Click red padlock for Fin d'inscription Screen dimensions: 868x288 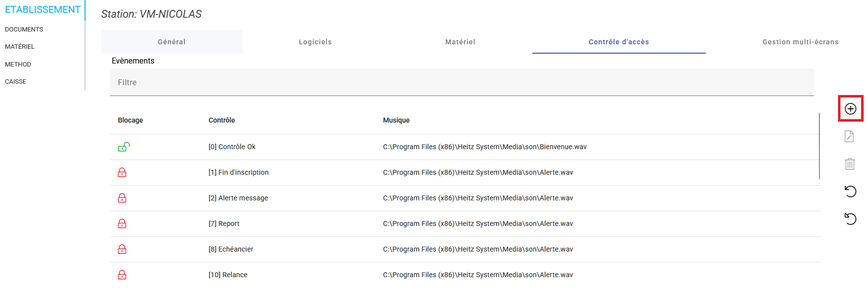pos(122,172)
